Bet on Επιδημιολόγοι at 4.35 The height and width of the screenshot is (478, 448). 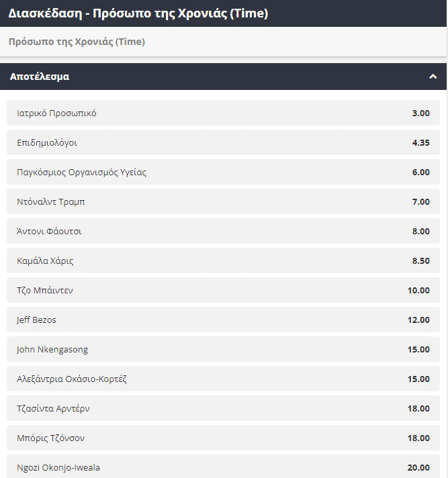point(223,142)
